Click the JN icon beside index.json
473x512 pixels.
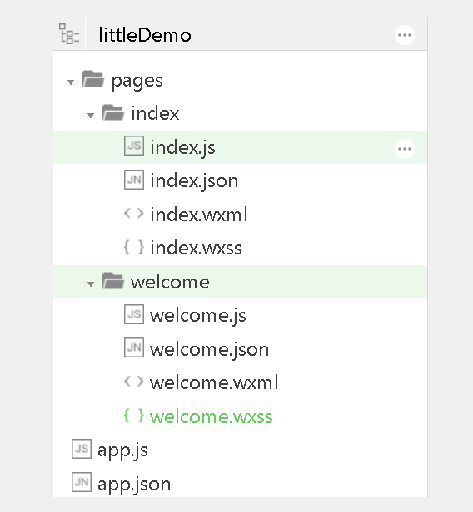(134, 180)
